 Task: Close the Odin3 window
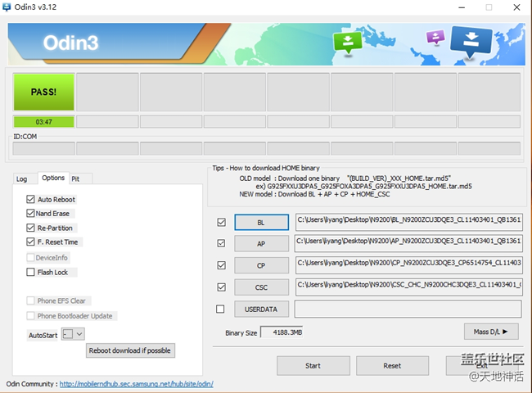[516, 7]
